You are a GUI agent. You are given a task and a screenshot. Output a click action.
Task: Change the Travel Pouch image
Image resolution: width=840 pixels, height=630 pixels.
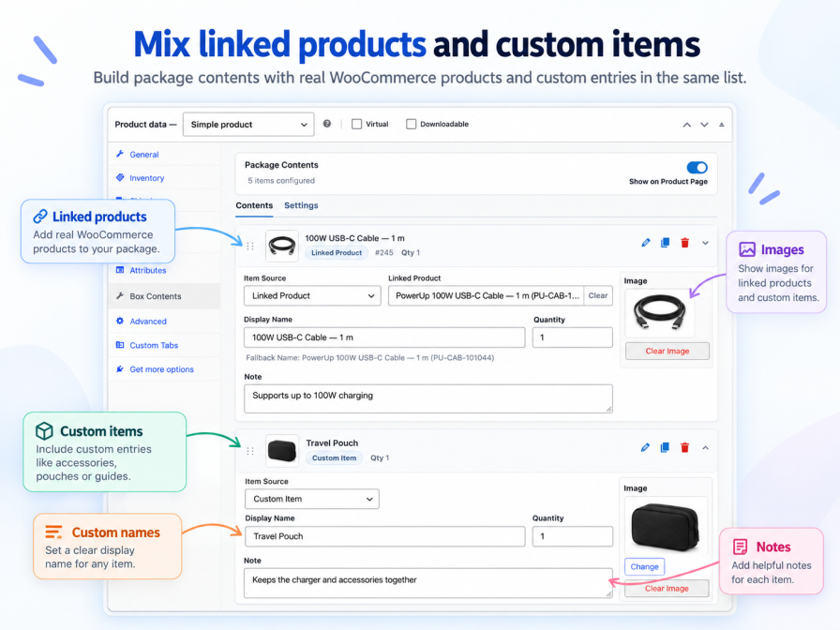pos(644,567)
